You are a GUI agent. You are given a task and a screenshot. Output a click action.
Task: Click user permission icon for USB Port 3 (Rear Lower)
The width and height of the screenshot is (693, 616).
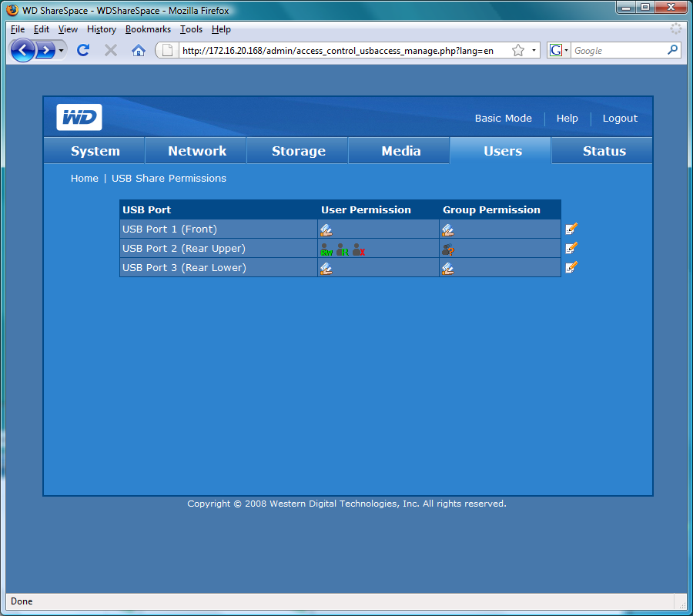coord(326,268)
